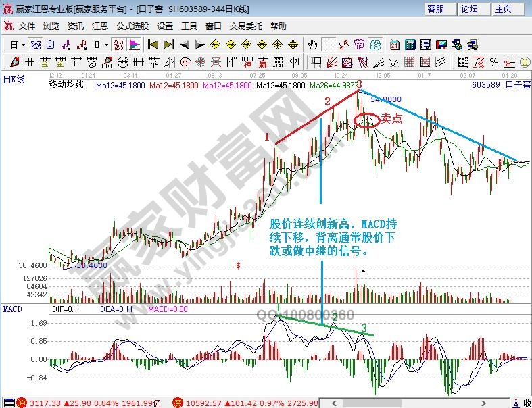This screenshot has height=408, width=532.
Task: Click the black left triangle icon
Action: (185, 45)
